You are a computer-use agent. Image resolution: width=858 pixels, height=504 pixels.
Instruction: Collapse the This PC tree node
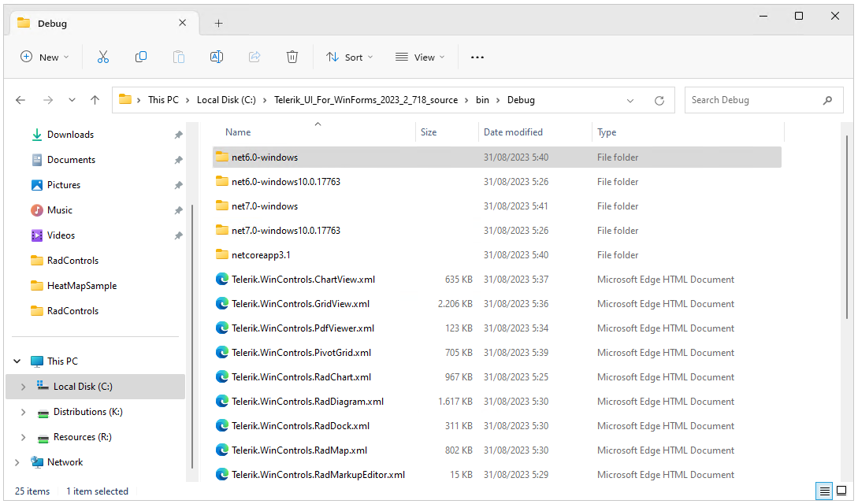tap(17, 361)
